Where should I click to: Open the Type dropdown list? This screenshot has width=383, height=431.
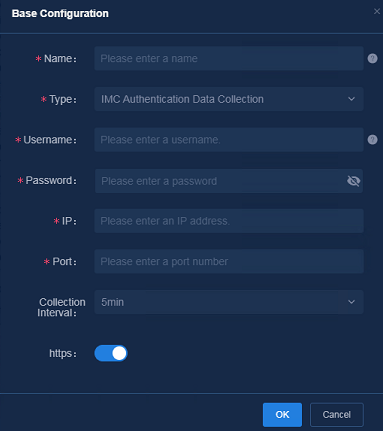(x=229, y=99)
